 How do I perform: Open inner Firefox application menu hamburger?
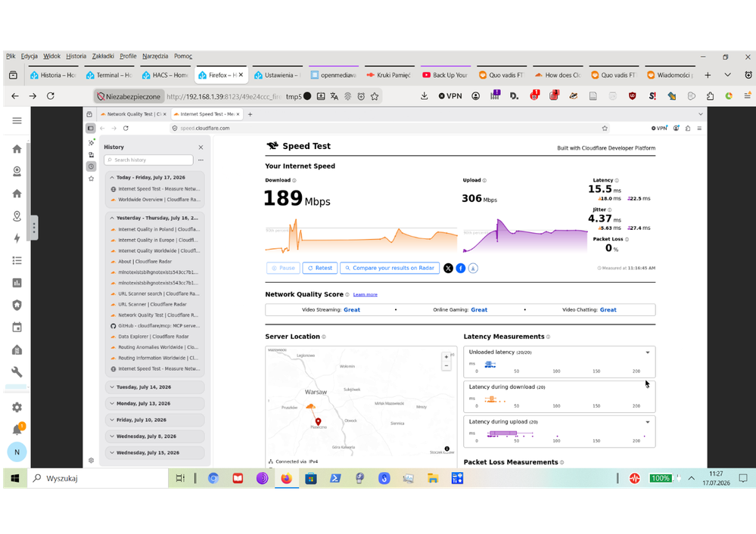click(699, 128)
